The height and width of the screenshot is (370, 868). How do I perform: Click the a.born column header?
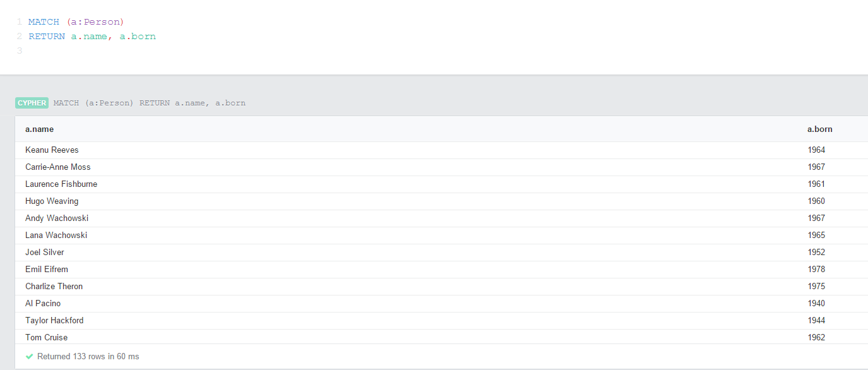pyautogui.click(x=819, y=129)
